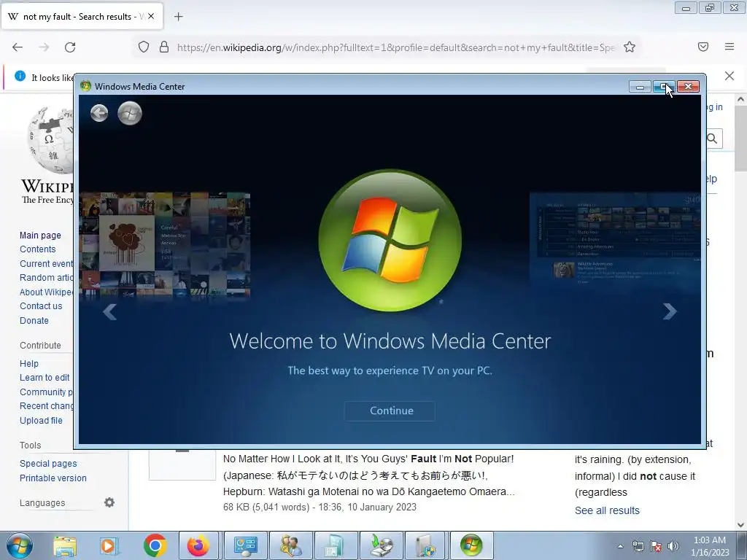
Task: Open Firefox tracking protection shield
Action: click(144, 47)
